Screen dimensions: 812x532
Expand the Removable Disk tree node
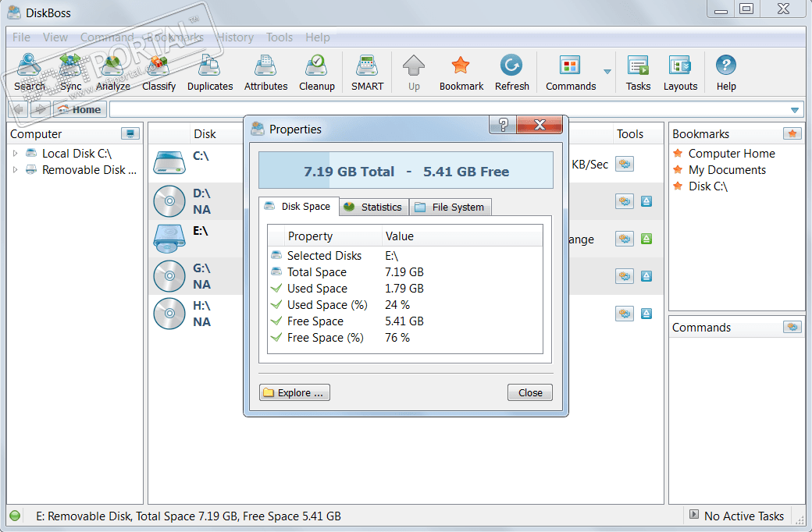(x=15, y=170)
